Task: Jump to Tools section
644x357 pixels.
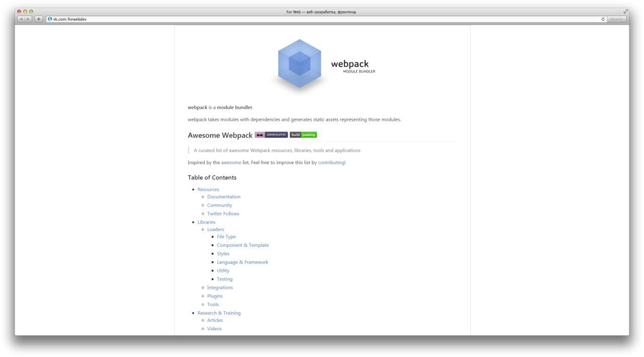Action: tap(213, 305)
